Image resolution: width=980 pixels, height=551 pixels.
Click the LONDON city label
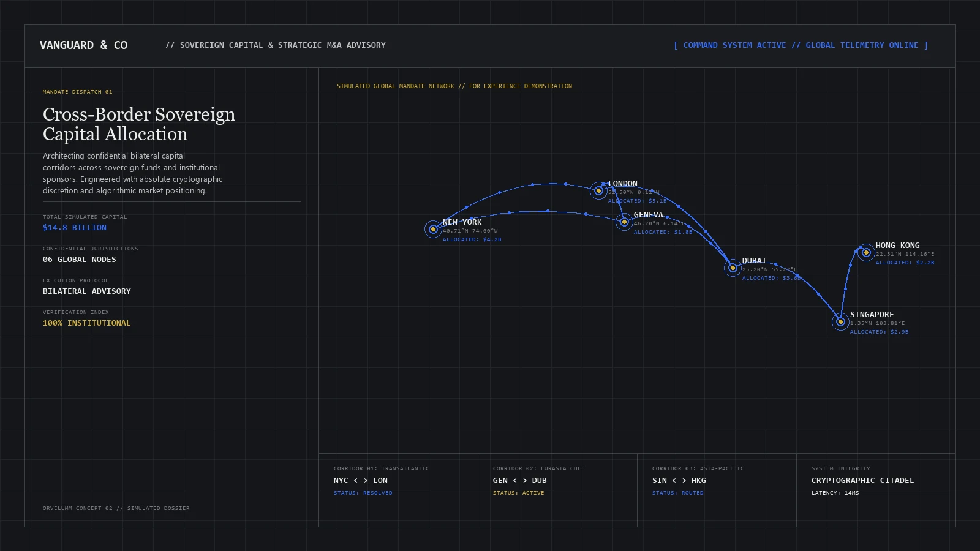623,184
